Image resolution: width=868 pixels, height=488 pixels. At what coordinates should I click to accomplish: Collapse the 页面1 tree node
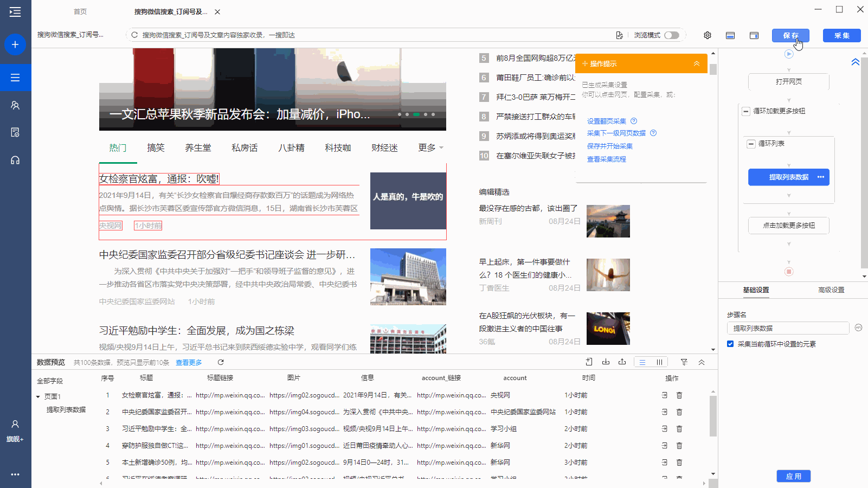38,397
